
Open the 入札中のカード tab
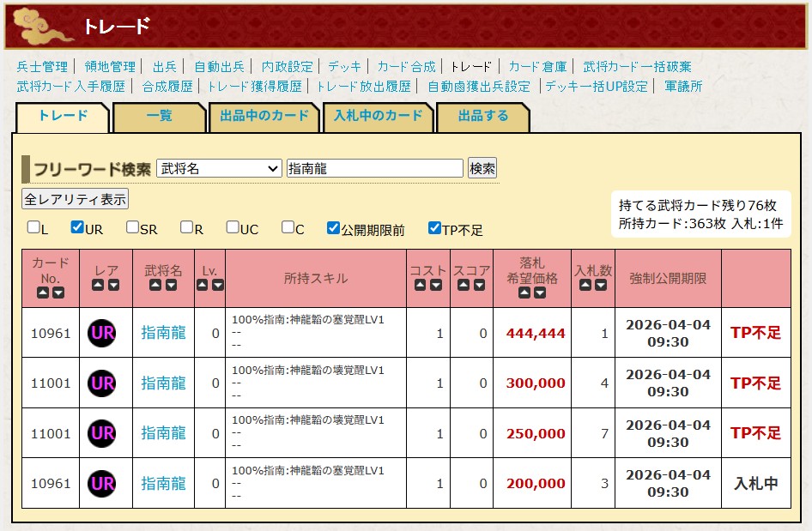tap(378, 116)
